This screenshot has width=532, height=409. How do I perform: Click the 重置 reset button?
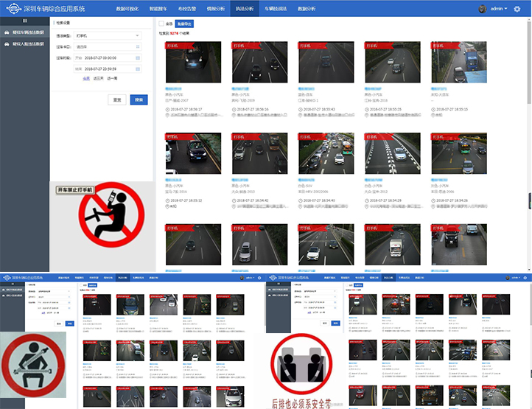pyautogui.click(x=117, y=99)
